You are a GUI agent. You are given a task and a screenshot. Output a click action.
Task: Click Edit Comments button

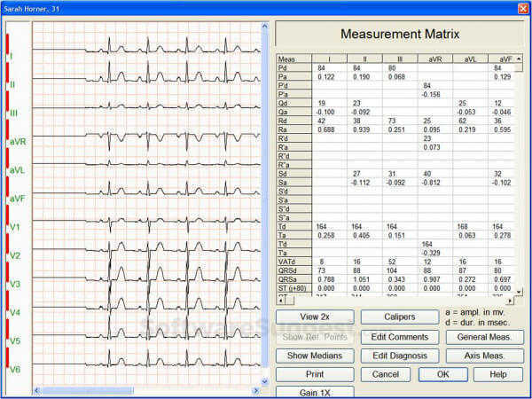coord(400,337)
